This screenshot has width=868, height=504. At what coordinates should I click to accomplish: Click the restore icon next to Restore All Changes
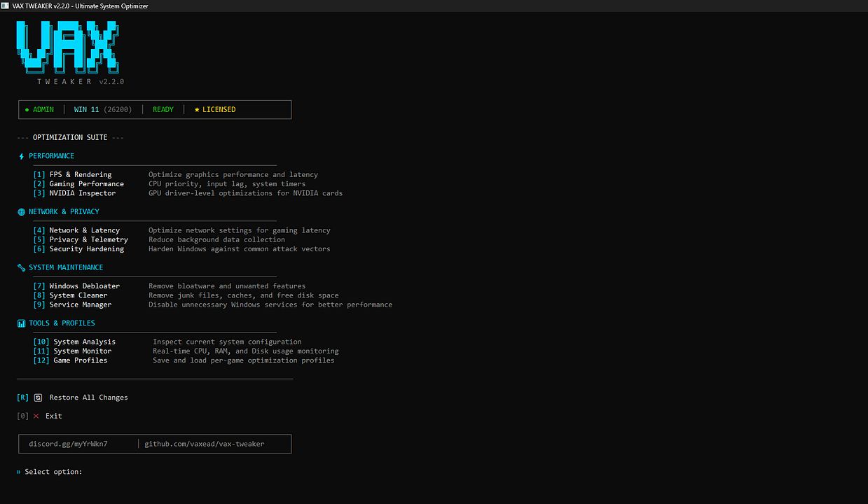39,398
